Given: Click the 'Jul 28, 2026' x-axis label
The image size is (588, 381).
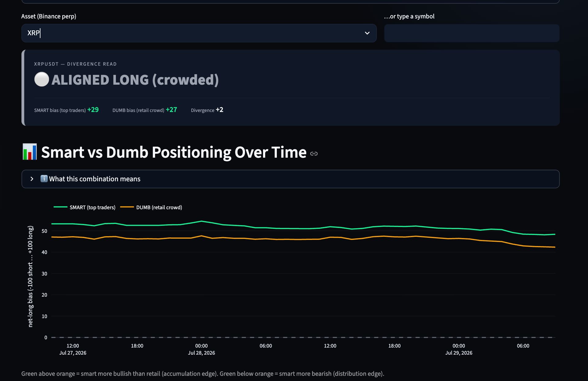Looking at the screenshot, I should [201, 353].
